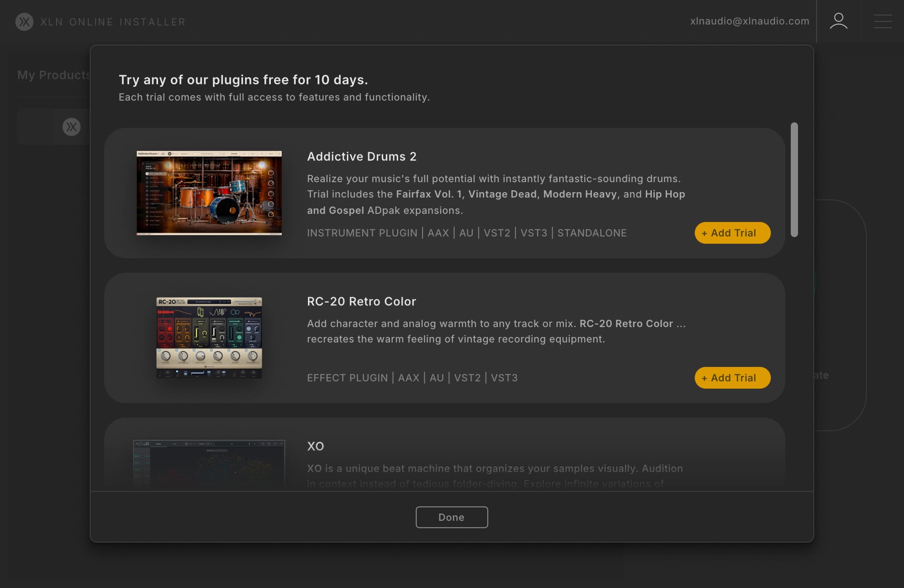Click the RC-20 Retro Color title
904x588 pixels.
[362, 301]
